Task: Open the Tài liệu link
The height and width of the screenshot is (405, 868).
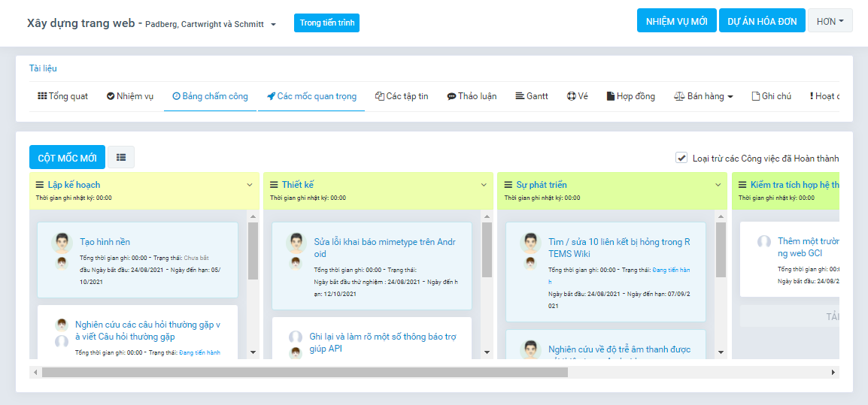Action: click(43, 68)
